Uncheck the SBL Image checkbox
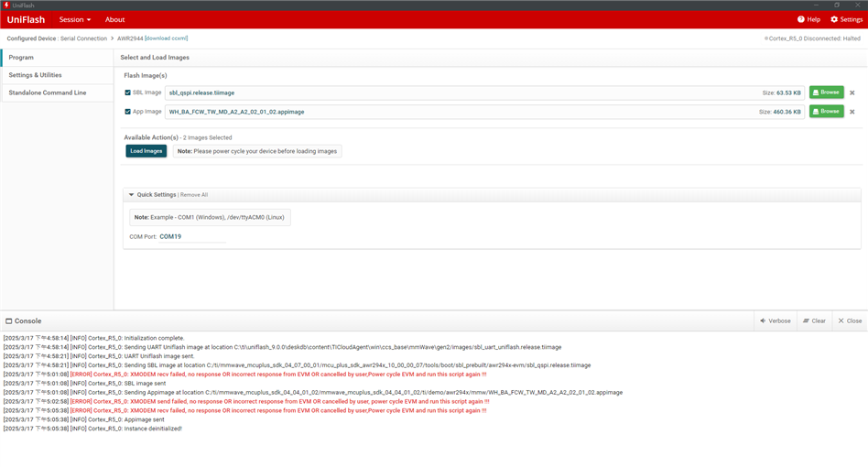This screenshot has height=467, width=868. click(128, 93)
